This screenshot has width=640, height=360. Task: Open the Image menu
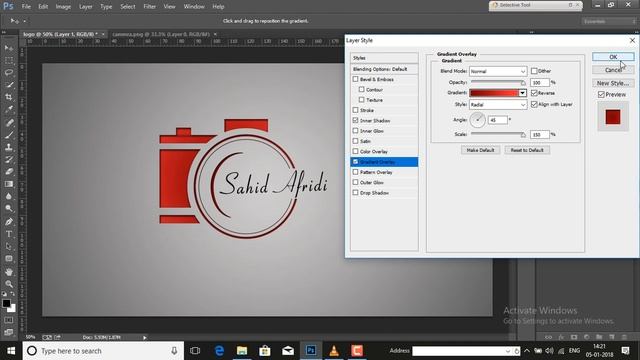tap(63, 7)
